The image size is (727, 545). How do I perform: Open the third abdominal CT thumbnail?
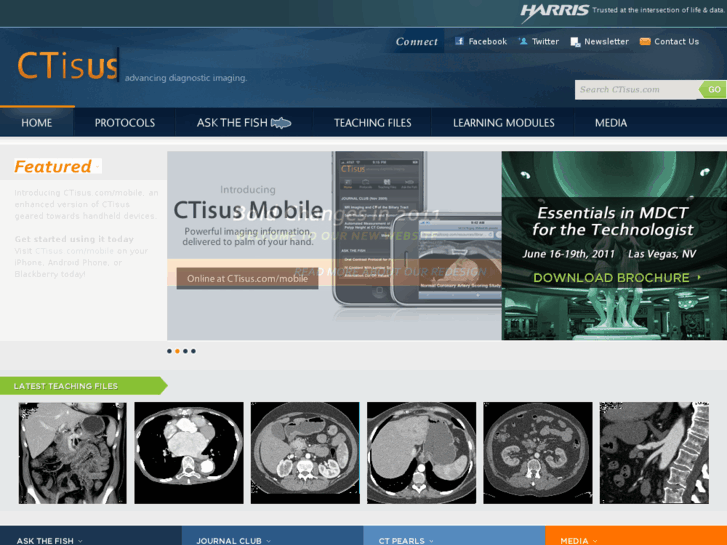pyautogui.click(x=305, y=453)
